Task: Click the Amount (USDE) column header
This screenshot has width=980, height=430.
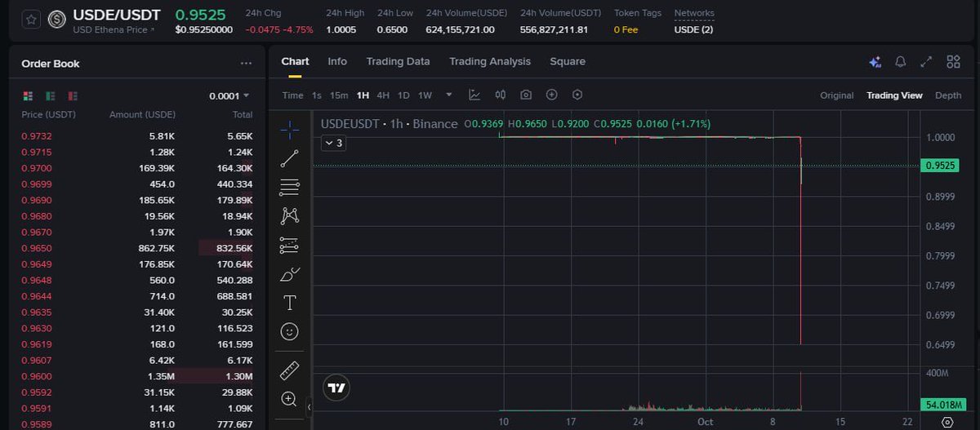Action: [x=142, y=115]
